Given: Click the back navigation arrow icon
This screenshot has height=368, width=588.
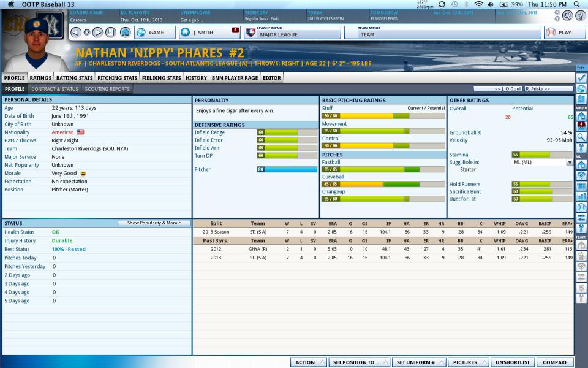Looking at the screenshot, I should pyautogui.click(x=76, y=33).
